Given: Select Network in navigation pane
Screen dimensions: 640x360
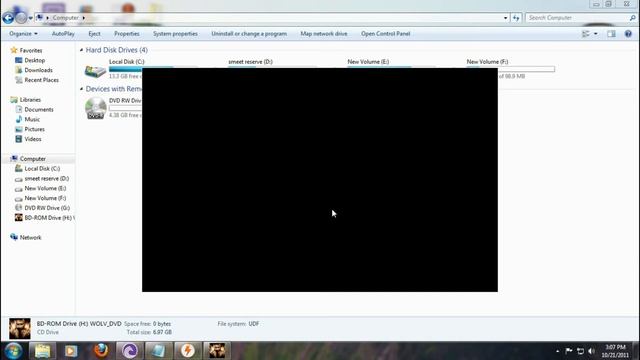Looking at the screenshot, I should coord(30,237).
